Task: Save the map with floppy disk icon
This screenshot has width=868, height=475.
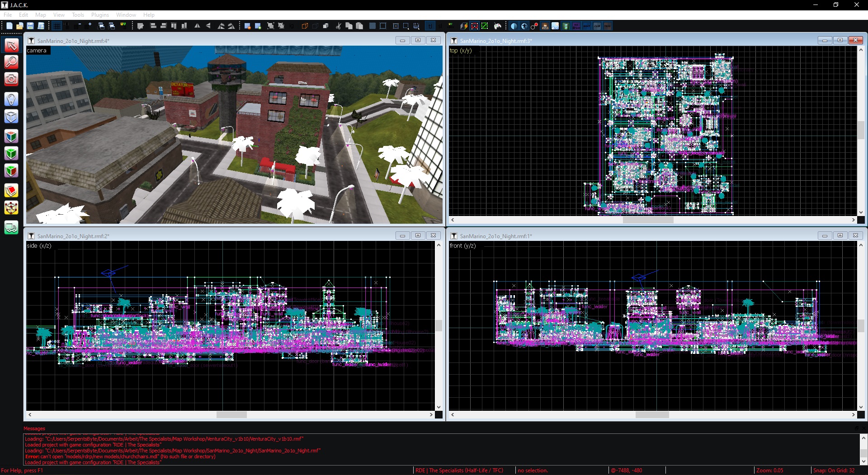Action: tap(30, 26)
